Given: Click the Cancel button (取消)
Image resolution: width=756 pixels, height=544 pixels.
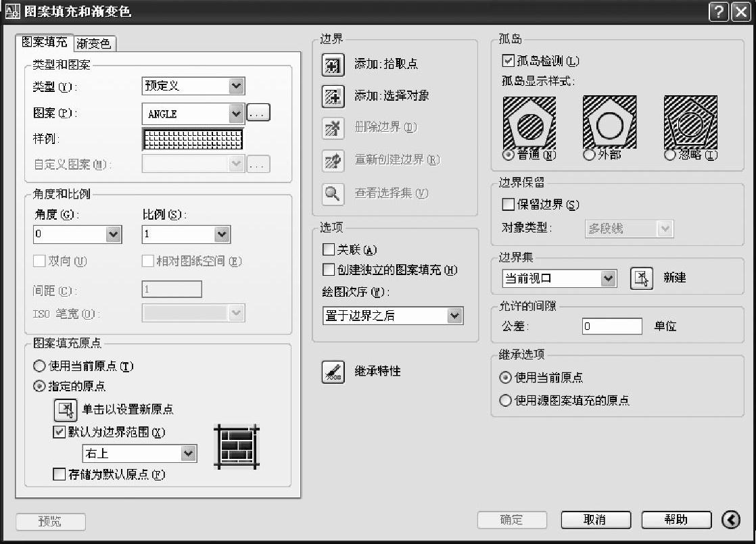Looking at the screenshot, I should [596, 520].
